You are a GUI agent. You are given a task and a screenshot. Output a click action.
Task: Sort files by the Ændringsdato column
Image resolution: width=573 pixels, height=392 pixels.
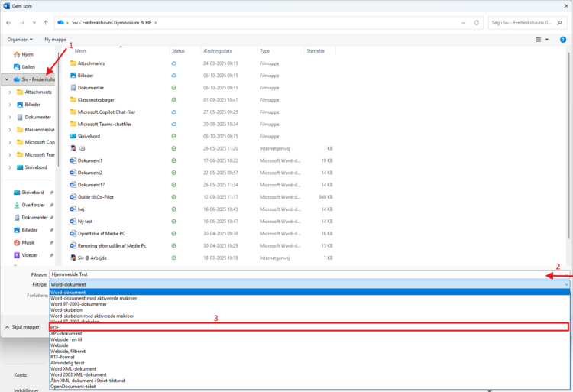point(218,51)
